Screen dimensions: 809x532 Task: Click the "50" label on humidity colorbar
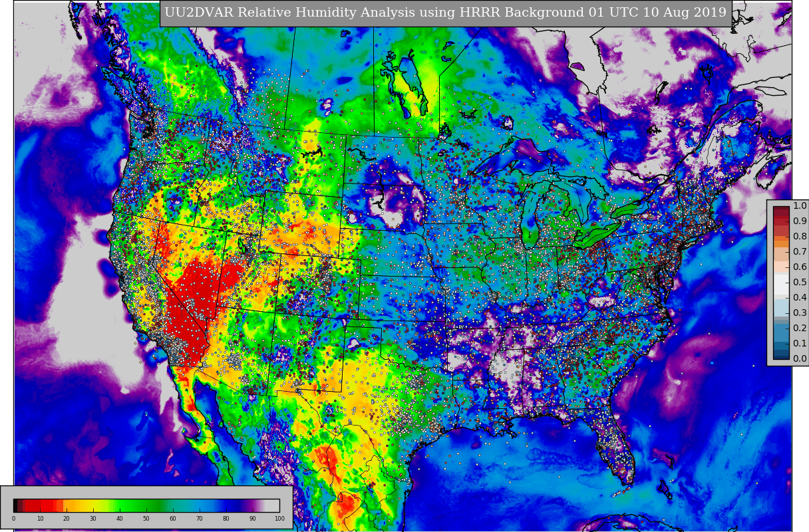click(x=146, y=519)
